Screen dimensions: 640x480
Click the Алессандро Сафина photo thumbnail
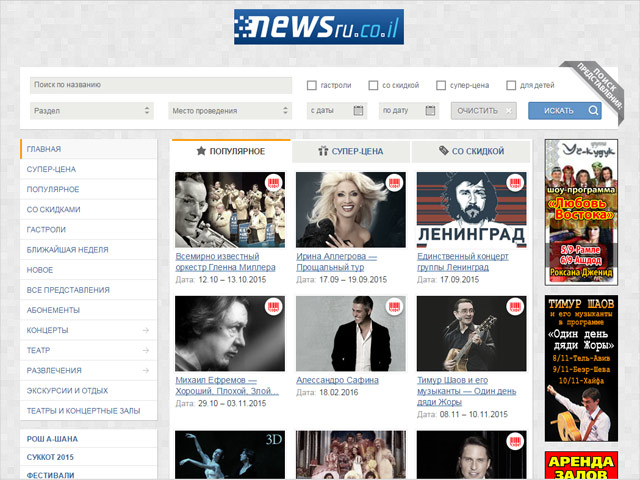click(351, 333)
